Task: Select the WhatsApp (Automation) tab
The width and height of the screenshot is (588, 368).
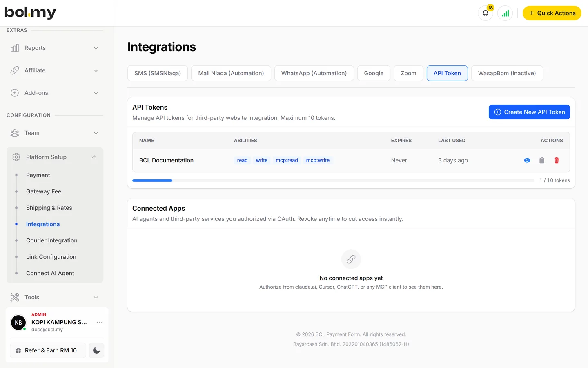Action: tap(314, 73)
